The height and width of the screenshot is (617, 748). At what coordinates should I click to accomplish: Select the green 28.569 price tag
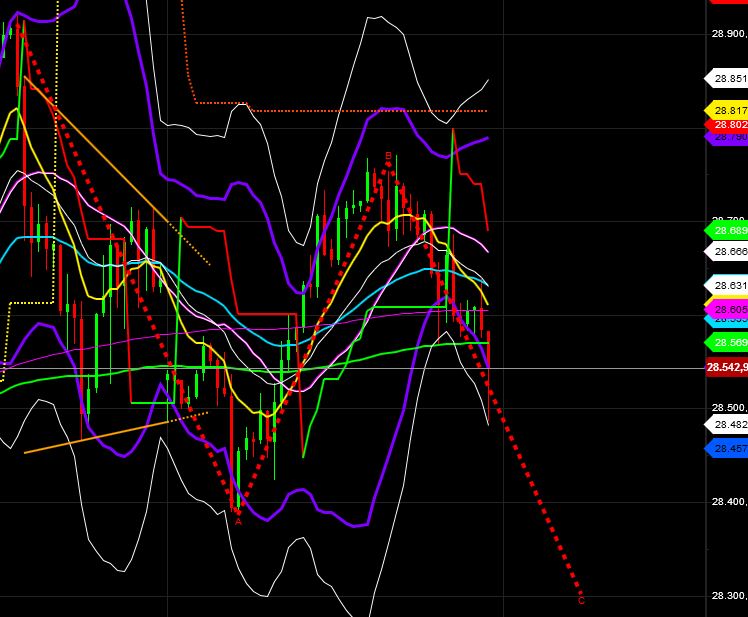727,343
